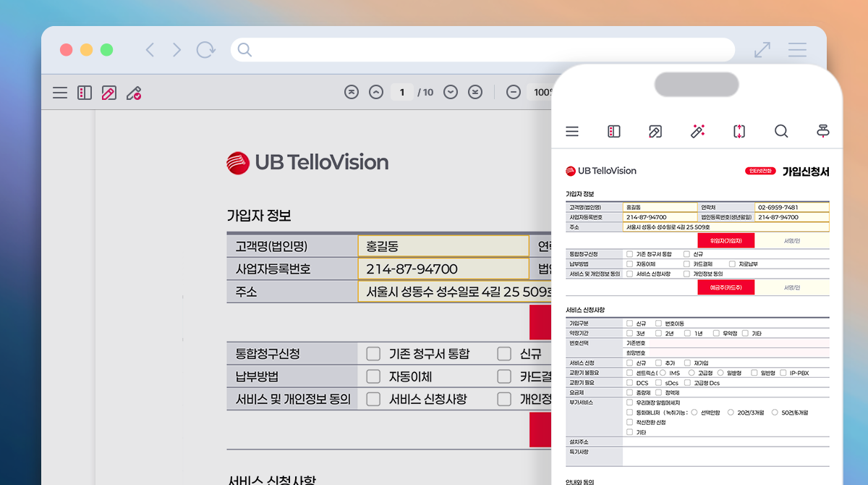This screenshot has height=485, width=868.
Task: Check 자동이체 in desktop document
Action: (x=373, y=376)
